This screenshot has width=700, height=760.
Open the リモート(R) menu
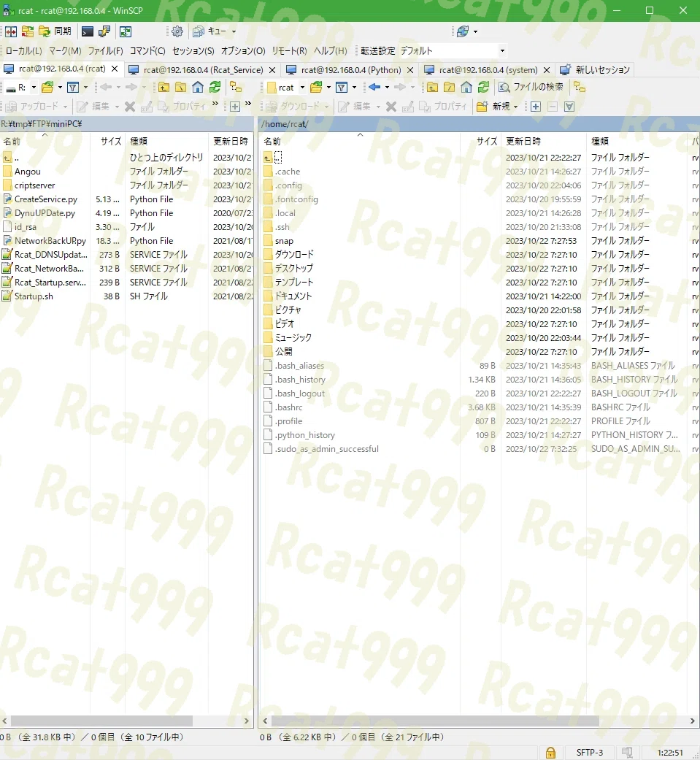[x=289, y=50]
